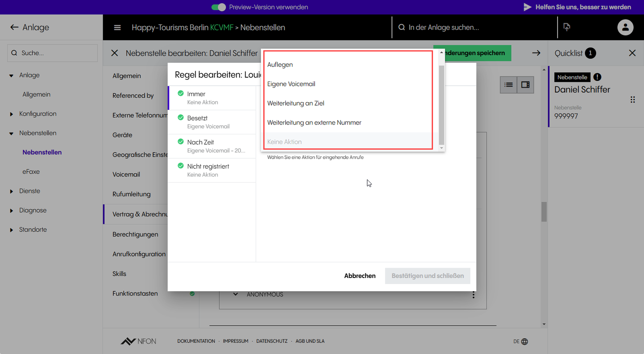Viewport: 644px width, 354px height.
Task: Click the Abbrechen button
Action: (360, 276)
